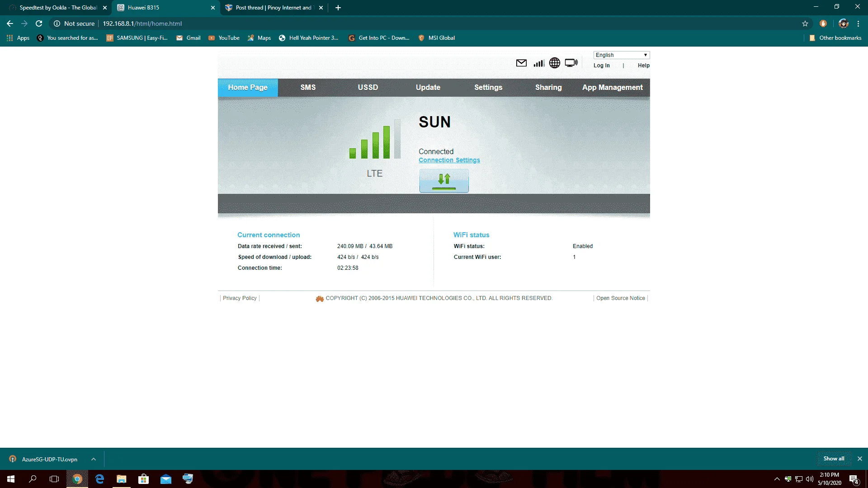Go back to the previous page

pos(10,23)
